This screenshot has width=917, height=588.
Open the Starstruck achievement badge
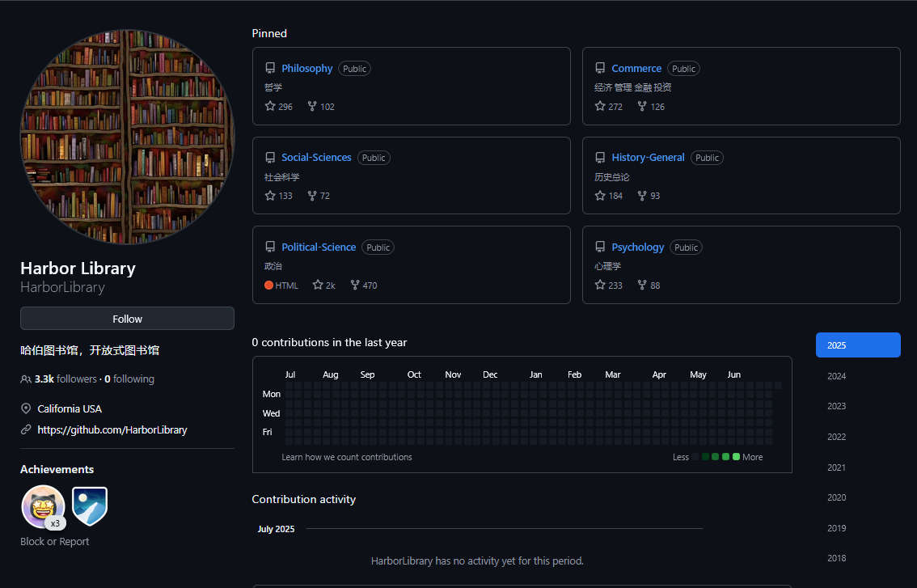(x=43, y=506)
